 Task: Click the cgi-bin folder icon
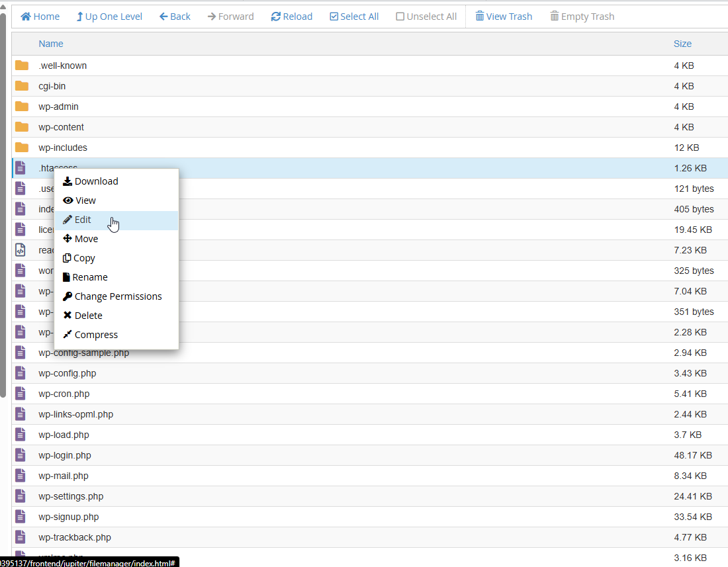point(22,86)
